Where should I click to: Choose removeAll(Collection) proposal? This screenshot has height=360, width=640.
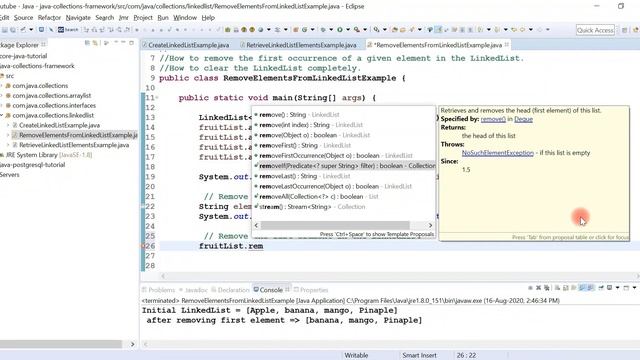coord(344,196)
